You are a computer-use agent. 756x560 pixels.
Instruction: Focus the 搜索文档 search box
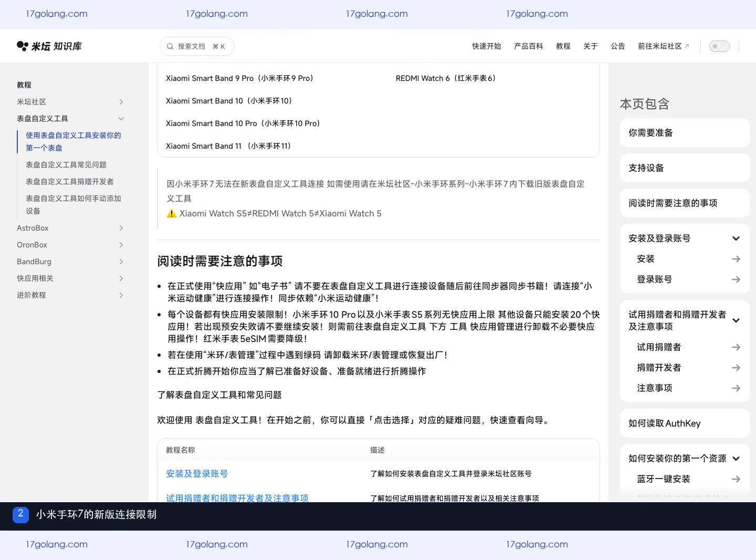[x=197, y=46]
